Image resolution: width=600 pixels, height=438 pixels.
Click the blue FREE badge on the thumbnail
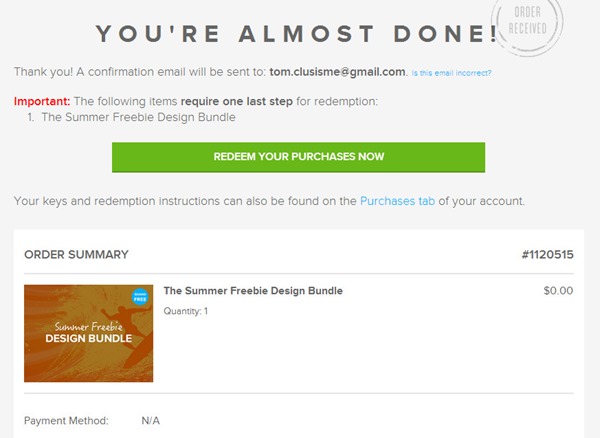pyautogui.click(x=140, y=298)
